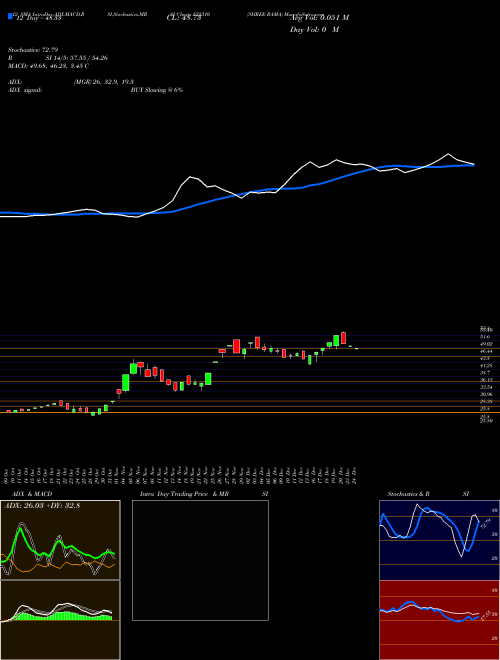This screenshot has width=500, height=660.
Task: Click the 'ADX signal:' label
Action: pyautogui.click(x=25, y=90)
